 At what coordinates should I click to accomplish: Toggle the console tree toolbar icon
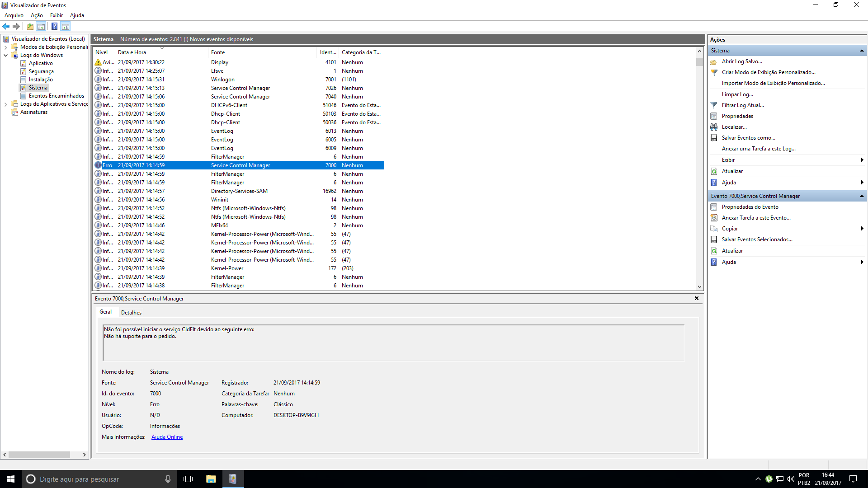pyautogui.click(x=41, y=26)
